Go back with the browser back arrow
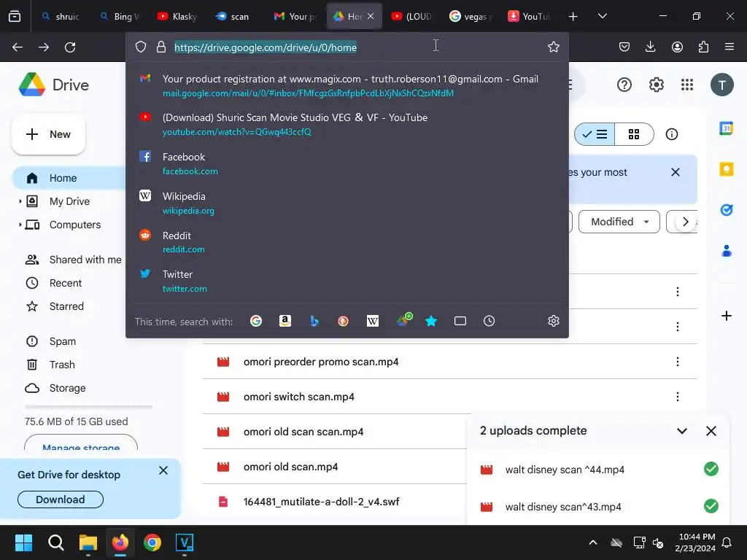 tap(18, 47)
